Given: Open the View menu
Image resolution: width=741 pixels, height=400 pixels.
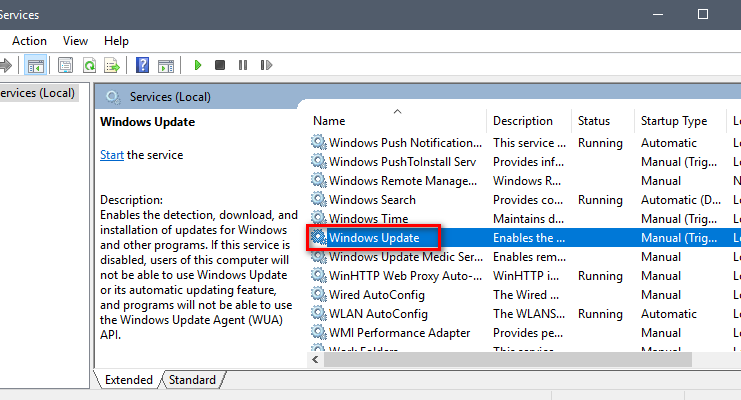Looking at the screenshot, I should coord(75,41).
